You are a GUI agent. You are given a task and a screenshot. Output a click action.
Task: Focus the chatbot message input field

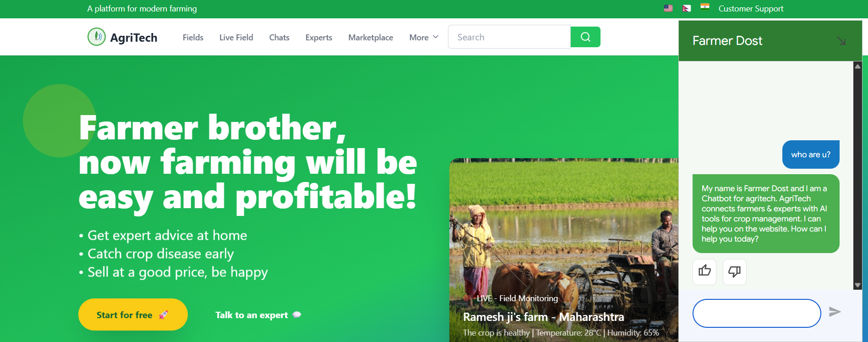click(757, 313)
